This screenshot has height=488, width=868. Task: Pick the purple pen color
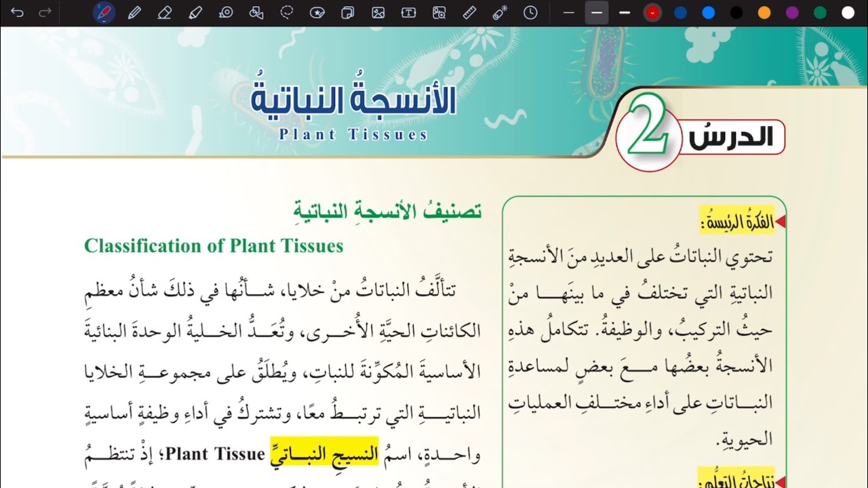coord(792,13)
